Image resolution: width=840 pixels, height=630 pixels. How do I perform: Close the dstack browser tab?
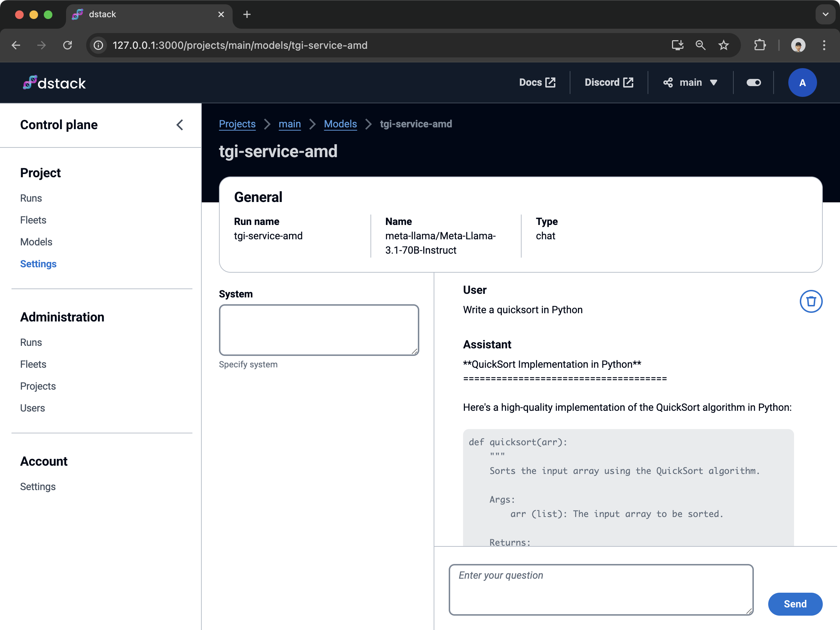click(x=221, y=14)
